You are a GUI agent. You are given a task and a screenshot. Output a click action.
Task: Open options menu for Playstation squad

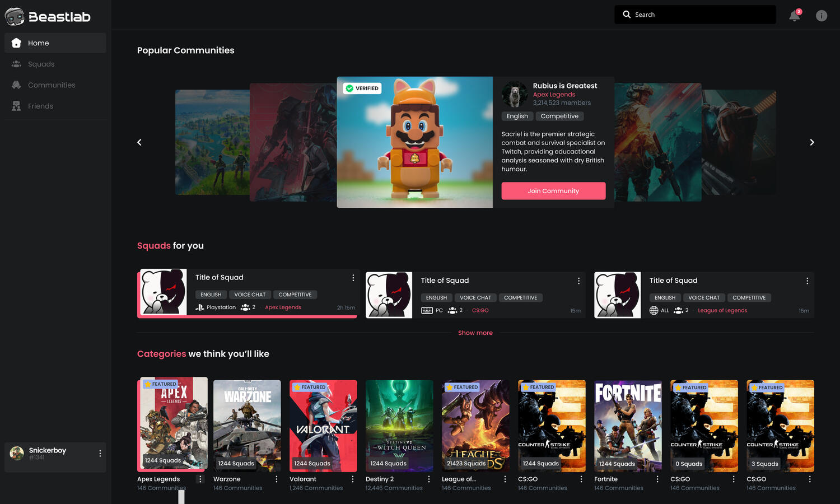[x=353, y=278]
